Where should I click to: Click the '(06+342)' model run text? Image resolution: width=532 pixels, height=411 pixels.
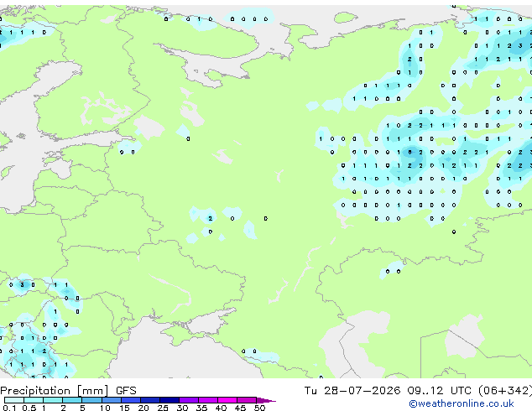click(x=505, y=391)
